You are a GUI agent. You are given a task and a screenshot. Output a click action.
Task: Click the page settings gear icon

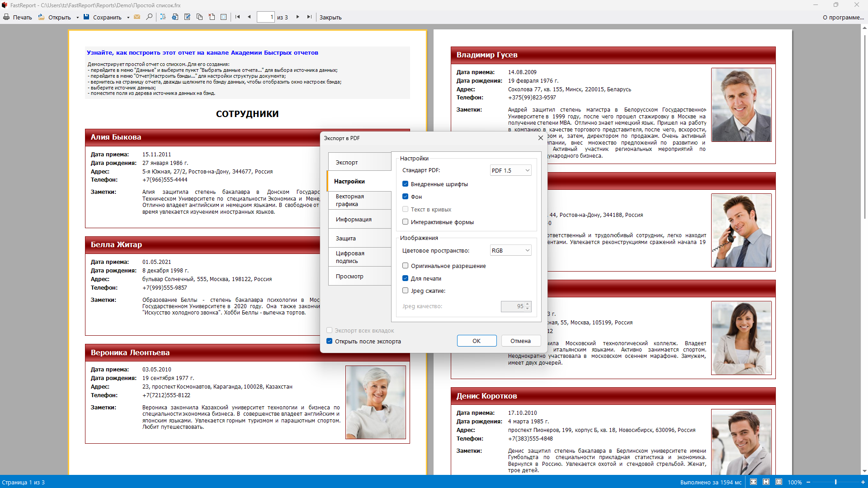tap(175, 17)
